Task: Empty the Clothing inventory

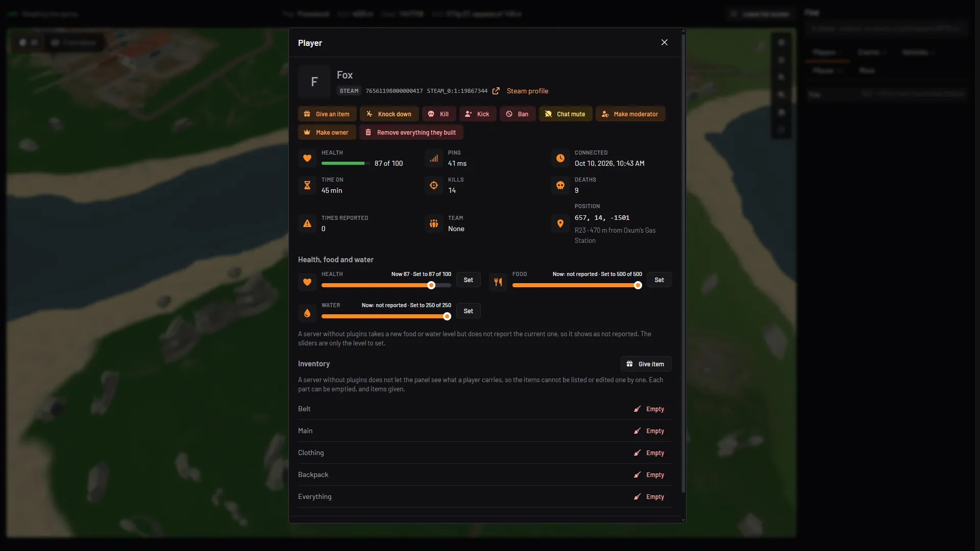Action: (x=649, y=453)
